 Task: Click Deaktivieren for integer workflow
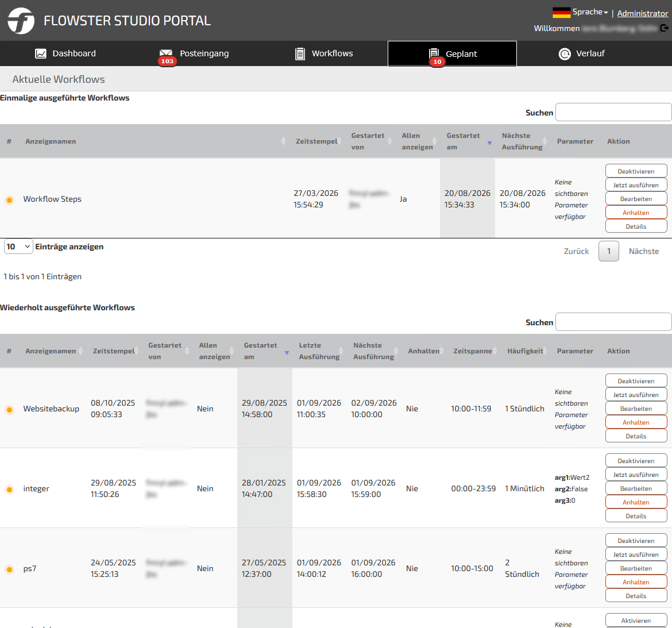pyautogui.click(x=636, y=460)
